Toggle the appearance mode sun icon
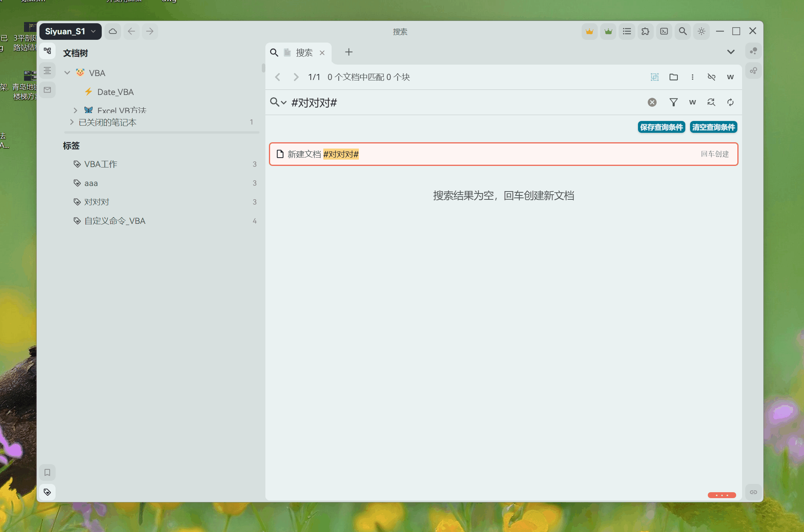This screenshot has width=804, height=532. coord(701,32)
